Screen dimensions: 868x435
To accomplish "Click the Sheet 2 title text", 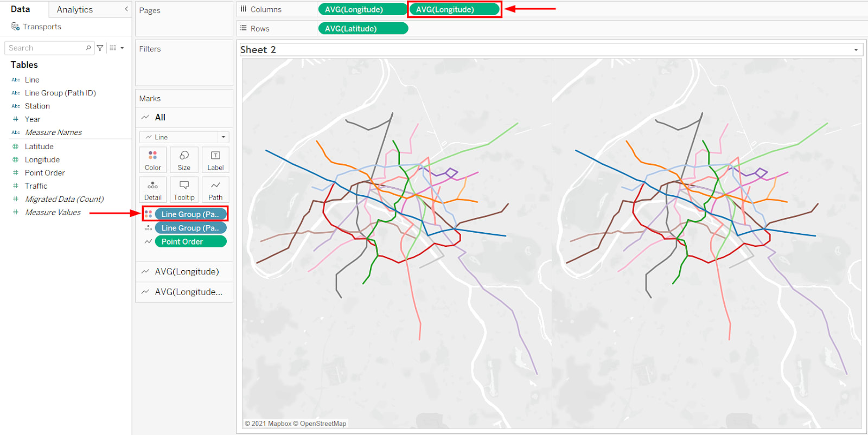I will click(258, 49).
